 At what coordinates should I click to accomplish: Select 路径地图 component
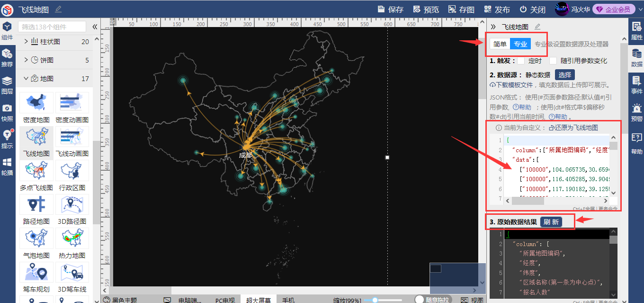[x=36, y=210]
